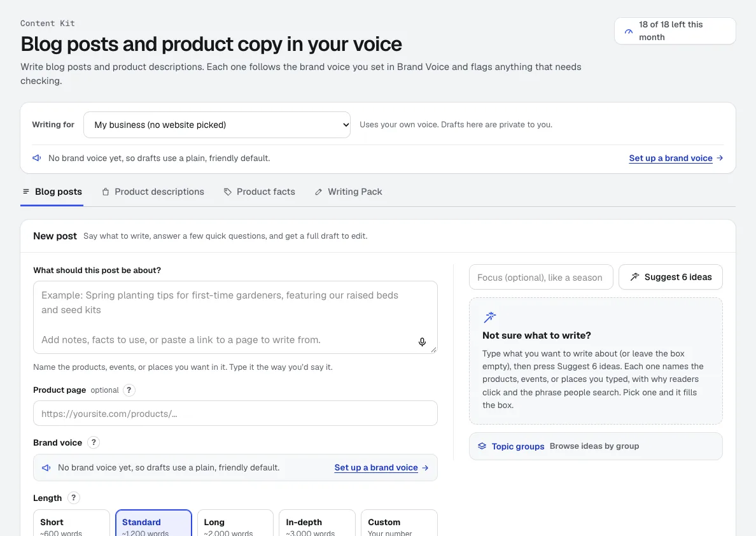Viewport: 756px width, 536px height.
Task: Choose the Long length option
Action: point(235,523)
